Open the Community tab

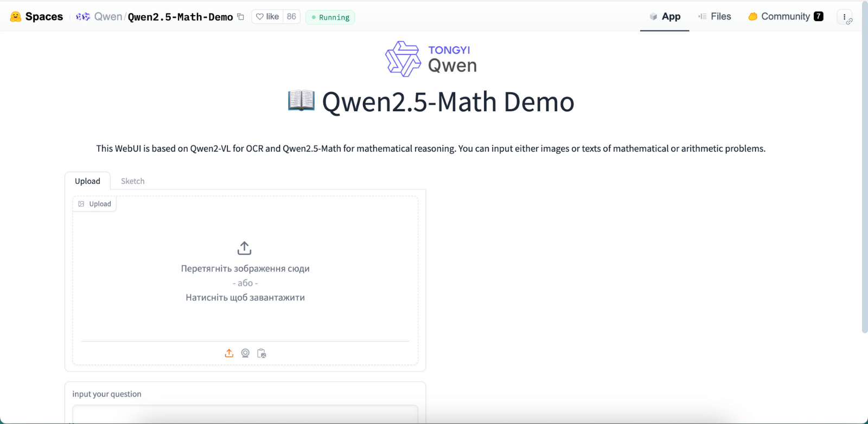coord(786,16)
